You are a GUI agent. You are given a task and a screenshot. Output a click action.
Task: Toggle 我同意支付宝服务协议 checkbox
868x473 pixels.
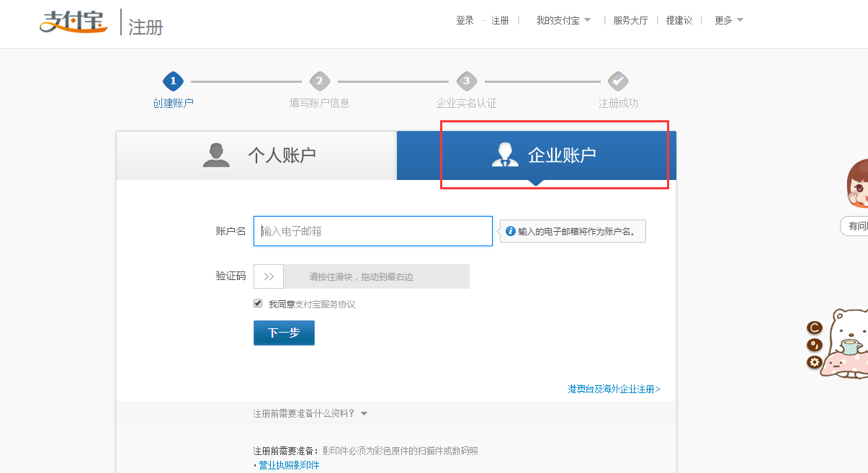click(x=258, y=304)
